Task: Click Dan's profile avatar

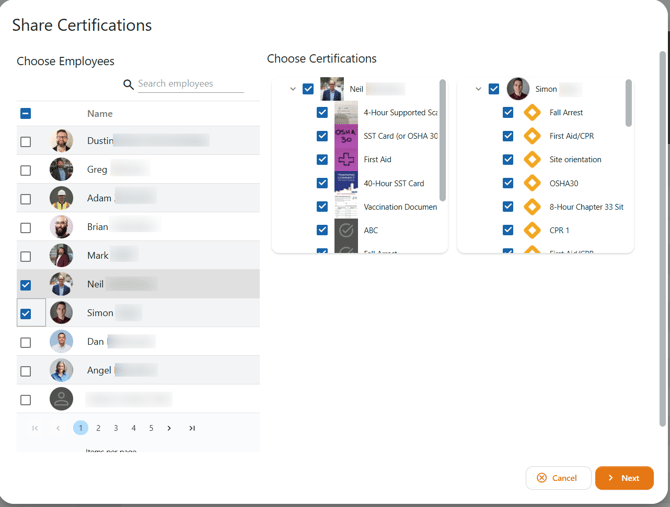Action: [x=61, y=341]
